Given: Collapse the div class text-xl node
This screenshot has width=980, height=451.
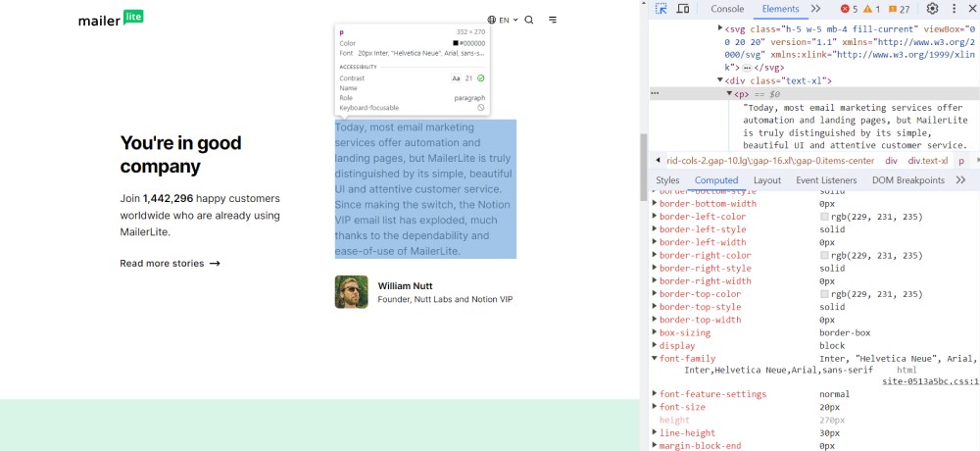Looking at the screenshot, I should [720, 80].
